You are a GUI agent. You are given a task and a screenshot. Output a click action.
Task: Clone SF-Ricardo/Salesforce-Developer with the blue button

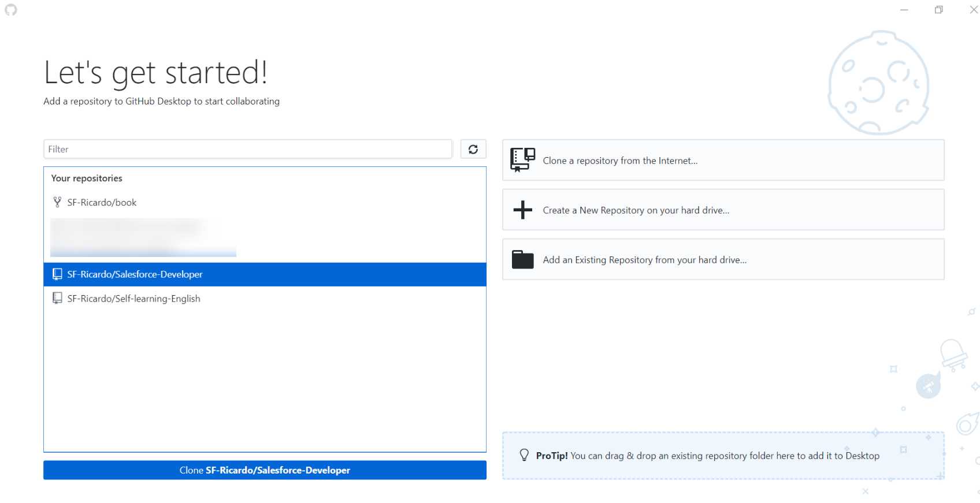click(265, 470)
